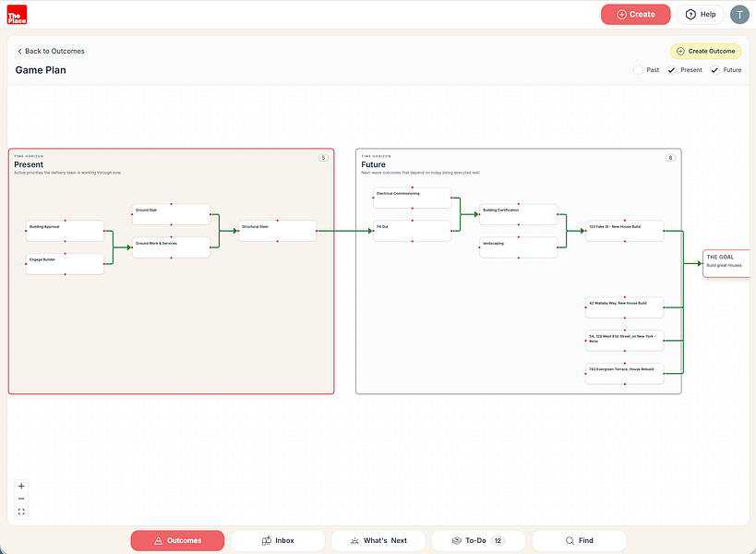This screenshot has width=756, height=554.
Task: Click Create Outcome button
Action: [705, 51]
